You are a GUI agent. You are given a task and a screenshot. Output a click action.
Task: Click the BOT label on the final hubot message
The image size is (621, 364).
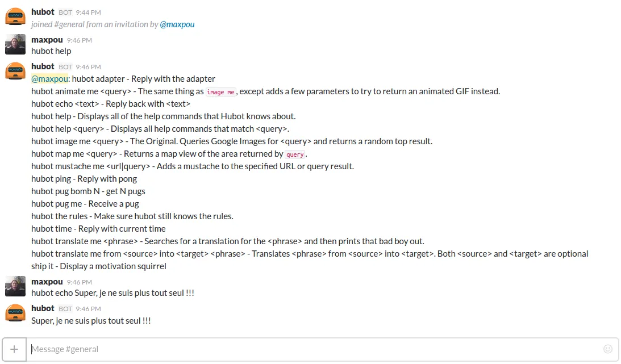(65, 308)
